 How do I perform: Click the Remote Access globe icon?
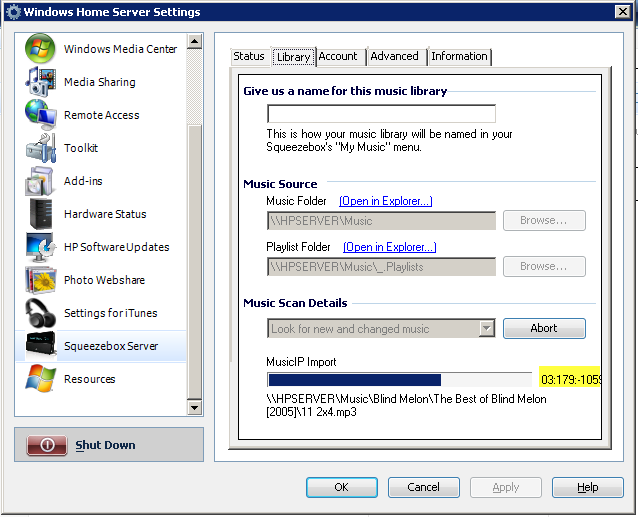(40, 115)
